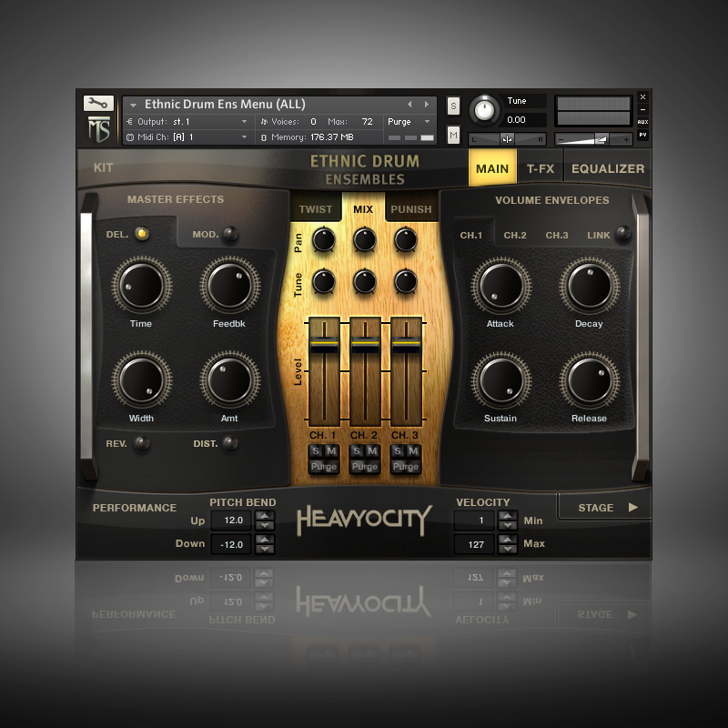This screenshot has width=728, height=728.
Task: Open the wrench instrument edit icon
Action: point(98,103)
